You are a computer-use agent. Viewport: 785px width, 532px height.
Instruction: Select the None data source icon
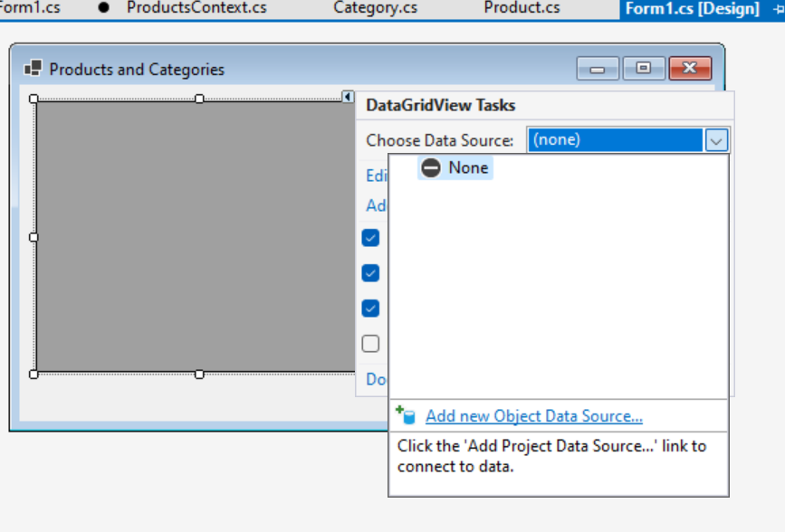[429, 167]
